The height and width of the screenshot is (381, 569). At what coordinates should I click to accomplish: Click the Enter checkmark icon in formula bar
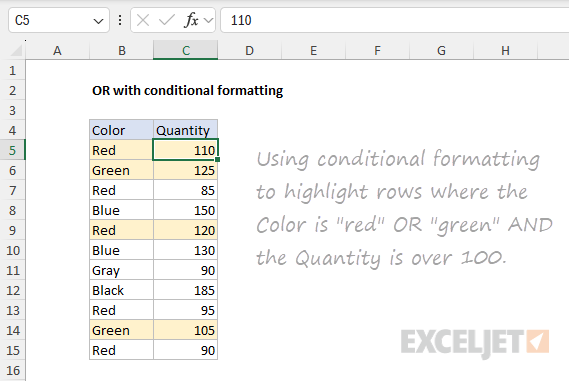point(167,20)
